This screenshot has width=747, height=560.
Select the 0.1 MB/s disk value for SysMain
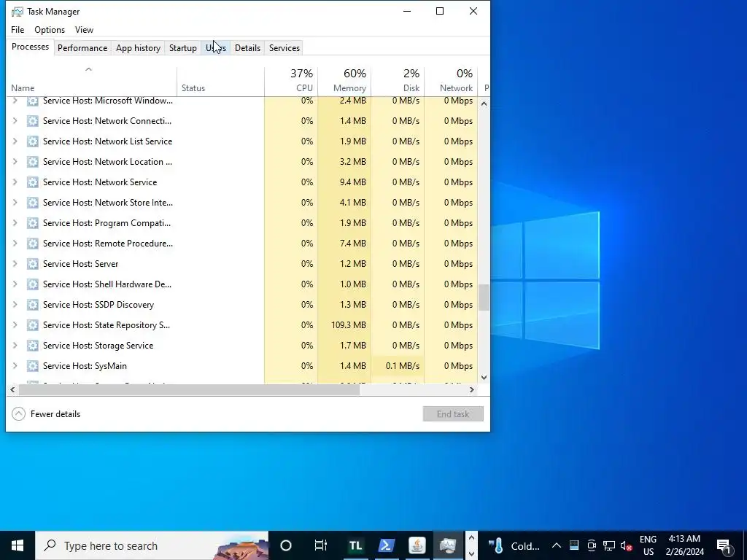(x=398, y=366)
